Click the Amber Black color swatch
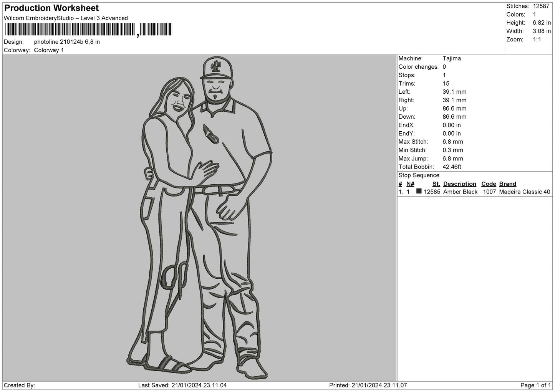555x392 pixels. (x=419, y=191)
